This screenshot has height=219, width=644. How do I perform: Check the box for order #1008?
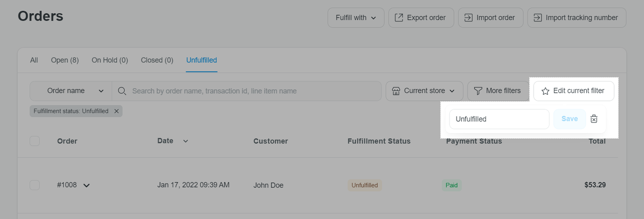(x=35, y=185)
